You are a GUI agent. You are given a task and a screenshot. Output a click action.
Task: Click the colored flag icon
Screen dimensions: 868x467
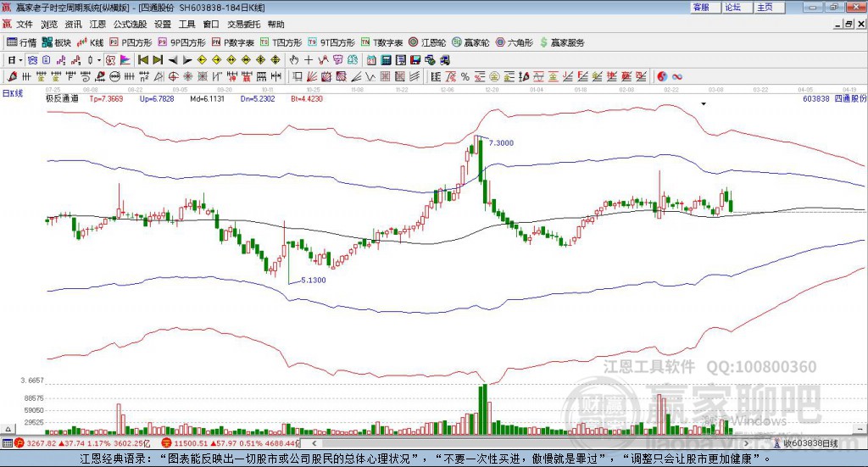pos(125,60)
